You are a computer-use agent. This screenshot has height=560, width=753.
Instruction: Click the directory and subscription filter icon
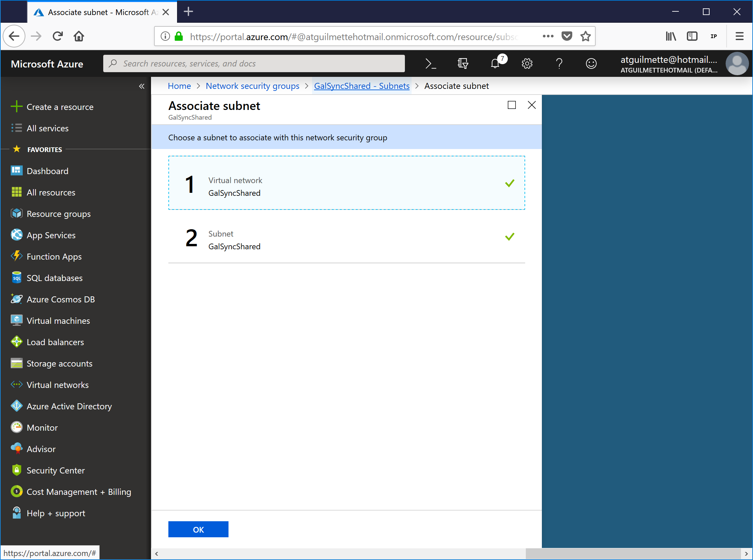click(463, 64)
